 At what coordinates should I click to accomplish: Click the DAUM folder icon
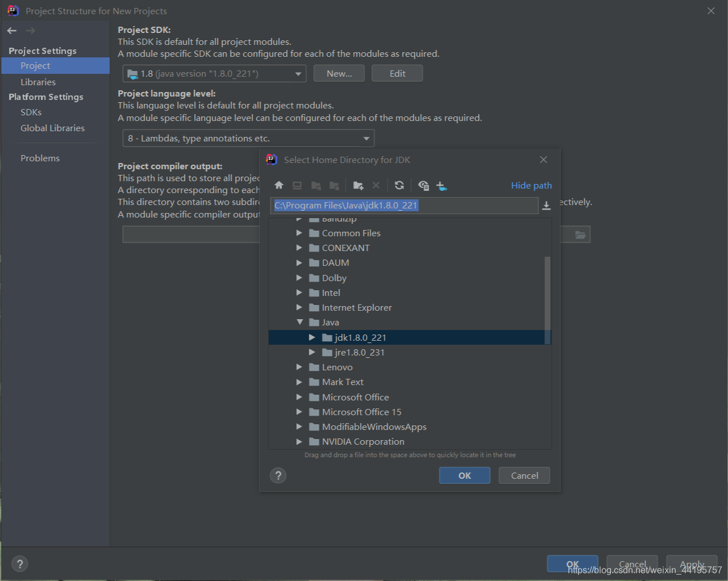click(x=314, y=262)
